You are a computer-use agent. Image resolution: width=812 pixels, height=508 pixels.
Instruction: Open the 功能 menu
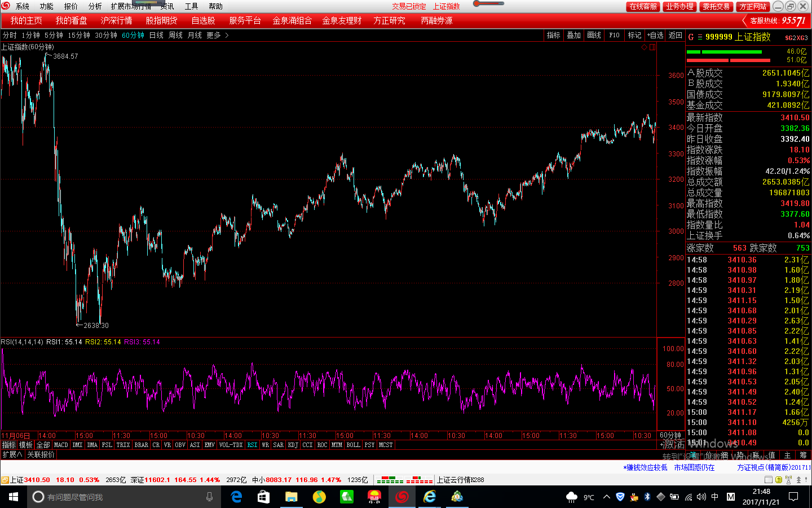pyautogui.click(x=46, y=6)
